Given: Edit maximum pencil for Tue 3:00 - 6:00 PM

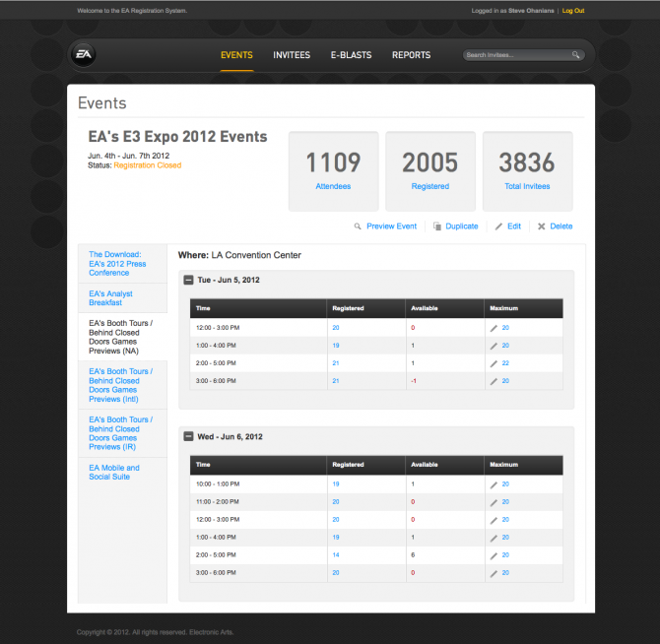Looking at the screenshot, I should [x=494, y=381].
